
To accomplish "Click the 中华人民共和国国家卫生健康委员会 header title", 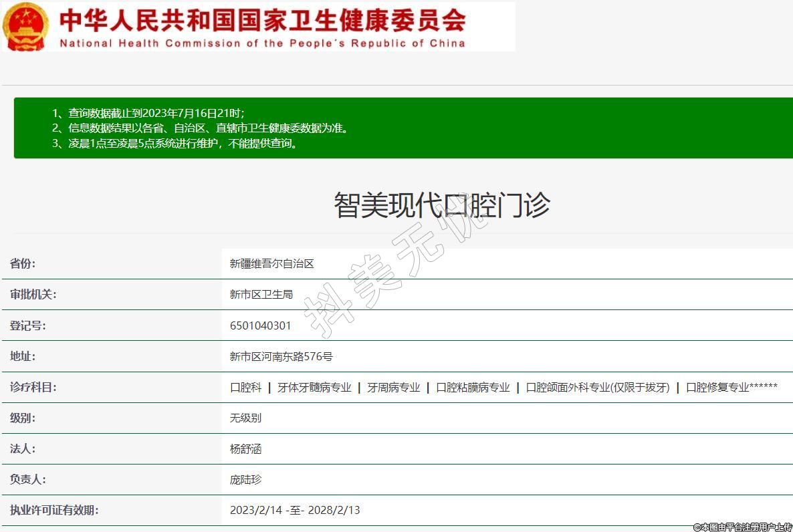I will pyautogui.click(x=262, y=21).
